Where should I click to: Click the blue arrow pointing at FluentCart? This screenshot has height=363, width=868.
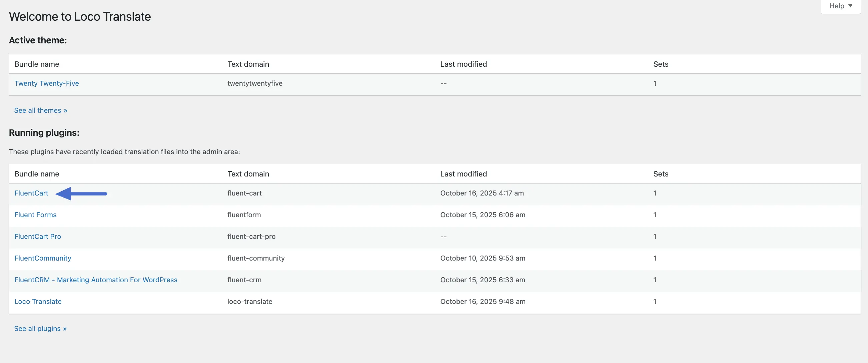[81, 194]
